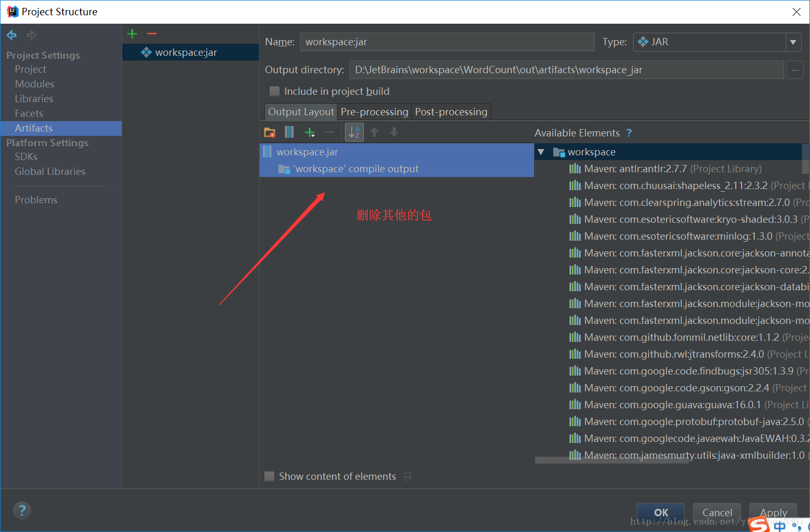Click the options icon next to Show content of elements
This screenshot has height=532, width=810.
pyautogui.click(x=407, y=477)
